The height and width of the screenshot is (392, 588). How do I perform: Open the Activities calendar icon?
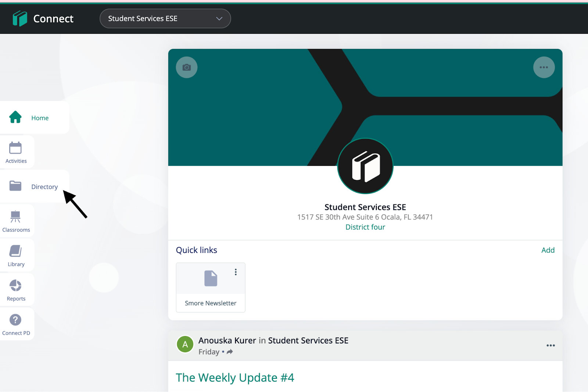[15, 148]
